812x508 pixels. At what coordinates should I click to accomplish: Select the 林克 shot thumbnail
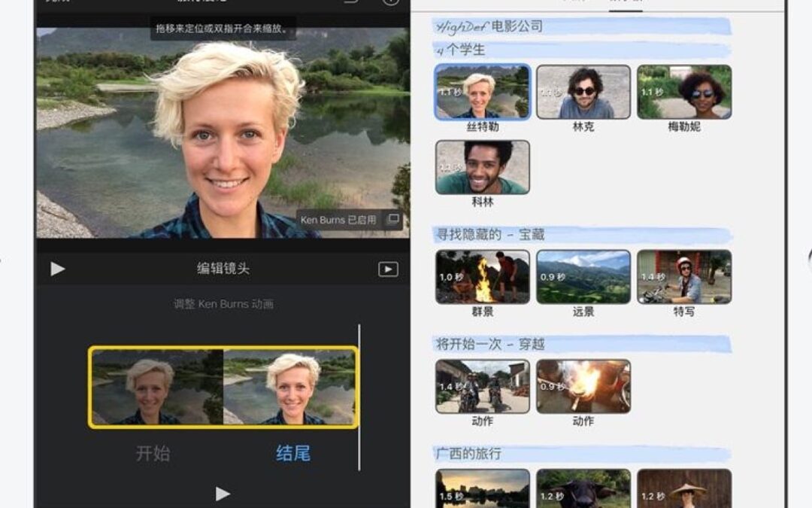(x=583, y=93)
